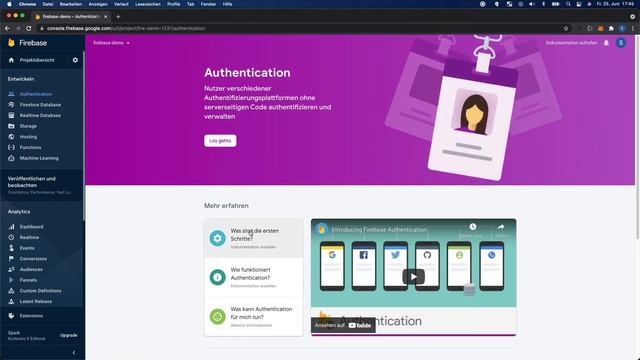Go to Storage in sidebar

pyautogui.click(x=28, y=126)
